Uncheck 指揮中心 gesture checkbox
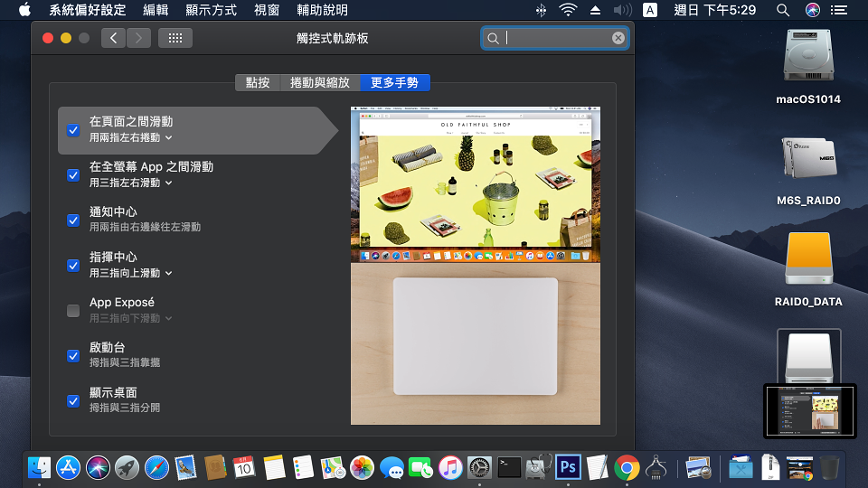The height and width of the screenshot is (488, 868). (x=73, y=266)
